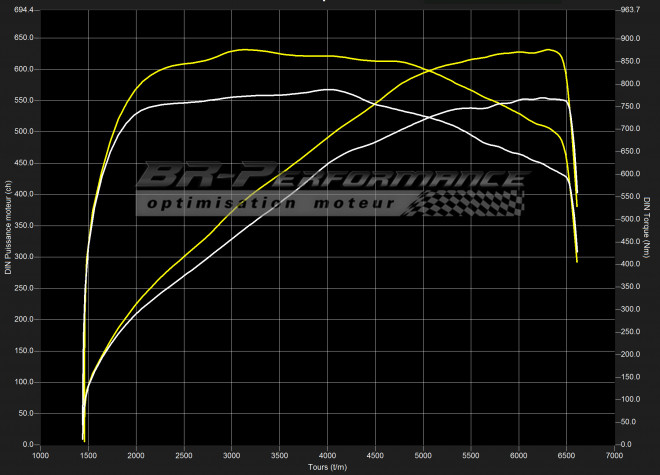The height and width of the screenshot is (475, 660).
Task: Click the 100.0 label on the right axis
Action: 629,400
